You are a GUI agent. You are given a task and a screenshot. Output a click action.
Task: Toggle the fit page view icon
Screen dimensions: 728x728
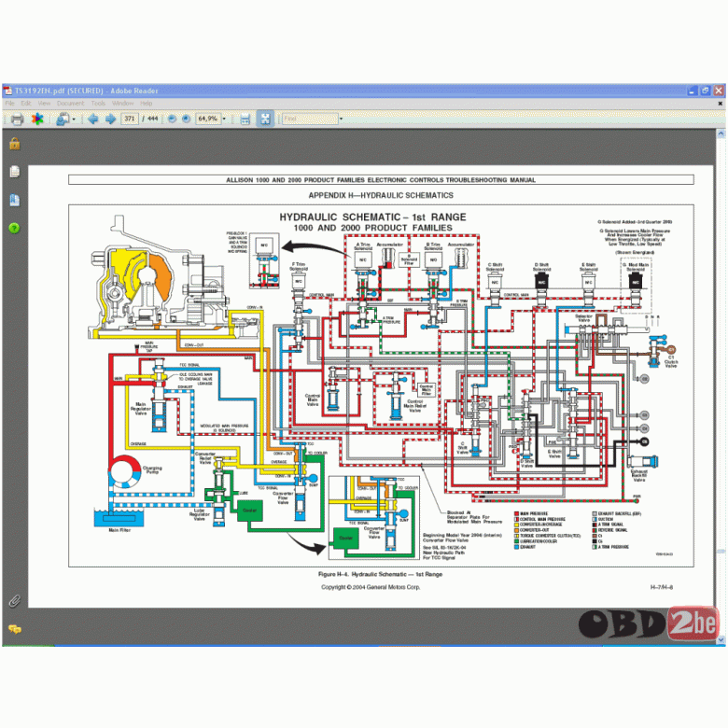(x=265, y=119)
